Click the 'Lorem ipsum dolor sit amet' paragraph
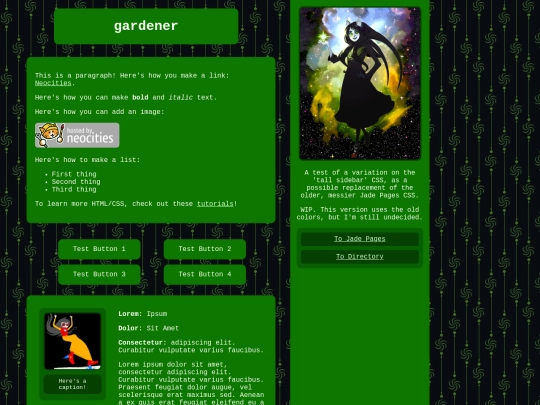Screen dimensions: 540x405 point(191,383)
